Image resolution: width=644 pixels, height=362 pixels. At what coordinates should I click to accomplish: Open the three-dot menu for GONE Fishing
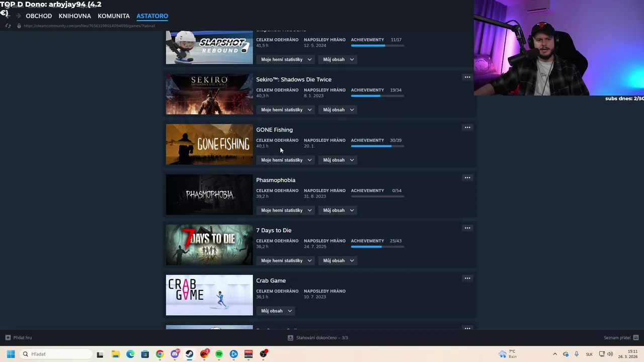467,127
